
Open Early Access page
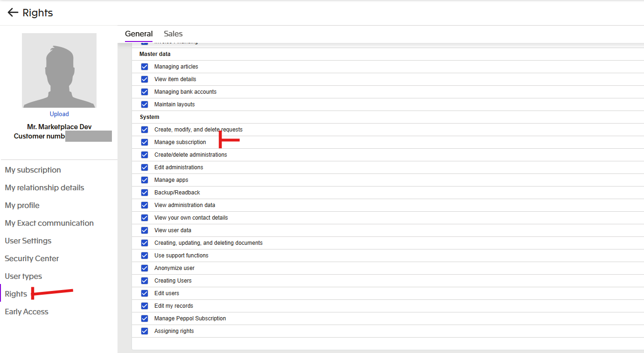pyautogui.click(x=27, y=311)
